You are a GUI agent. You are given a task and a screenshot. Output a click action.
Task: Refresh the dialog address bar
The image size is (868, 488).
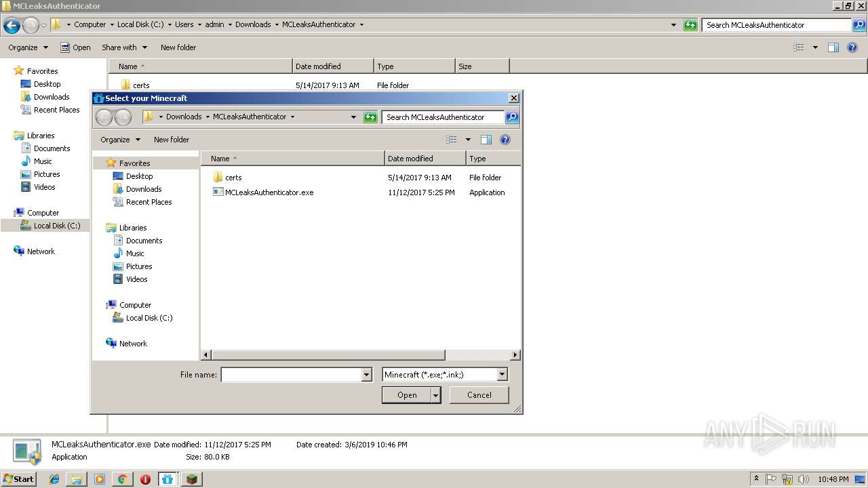point(370,117)
